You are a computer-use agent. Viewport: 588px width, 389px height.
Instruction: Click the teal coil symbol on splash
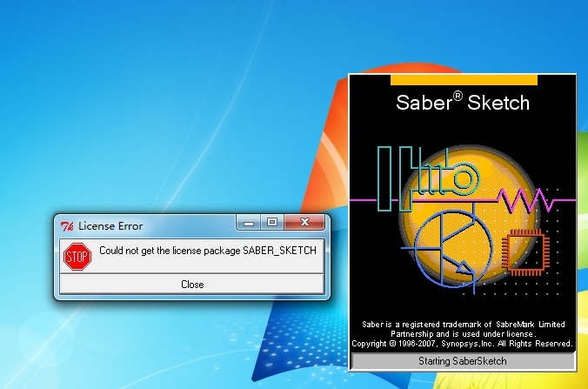point(429,178)
